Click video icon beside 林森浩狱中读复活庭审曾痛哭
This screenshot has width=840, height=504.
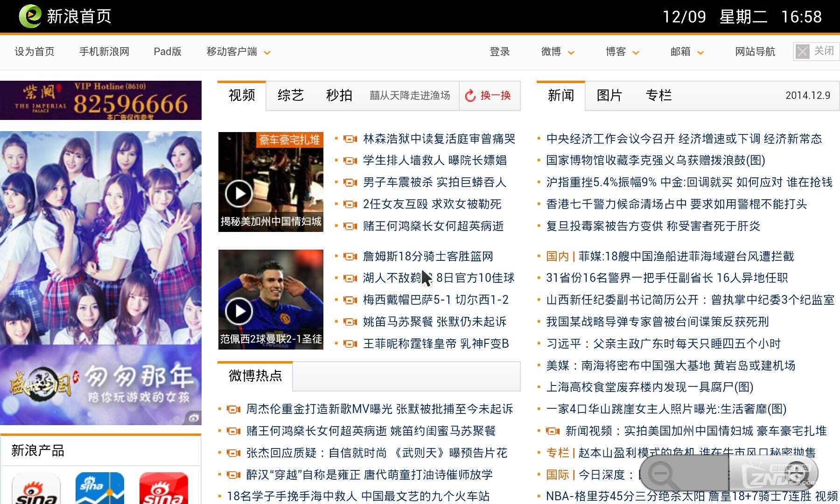click(x=350, y=139)
